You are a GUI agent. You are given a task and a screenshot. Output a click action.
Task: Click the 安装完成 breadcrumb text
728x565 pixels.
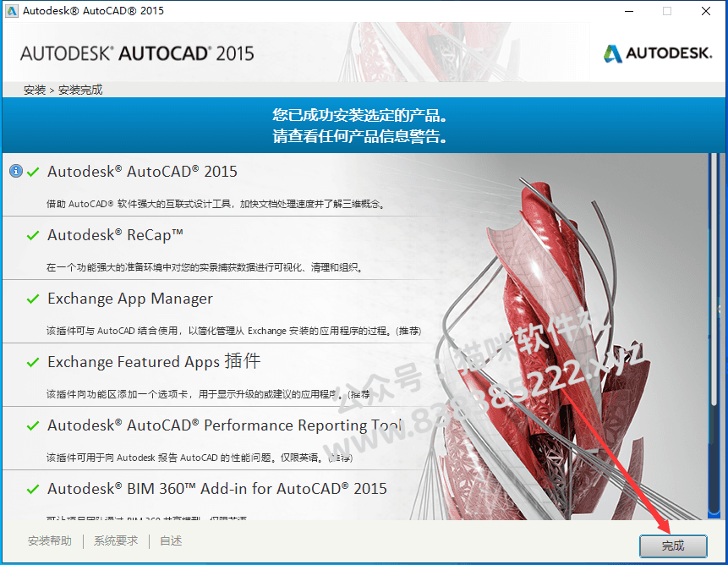[80, 90]
